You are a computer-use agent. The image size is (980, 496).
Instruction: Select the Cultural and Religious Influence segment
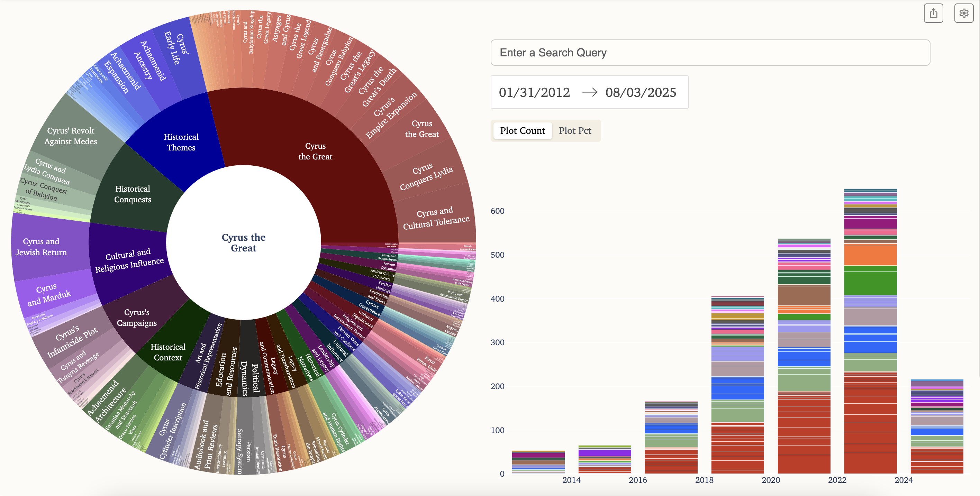129,260
